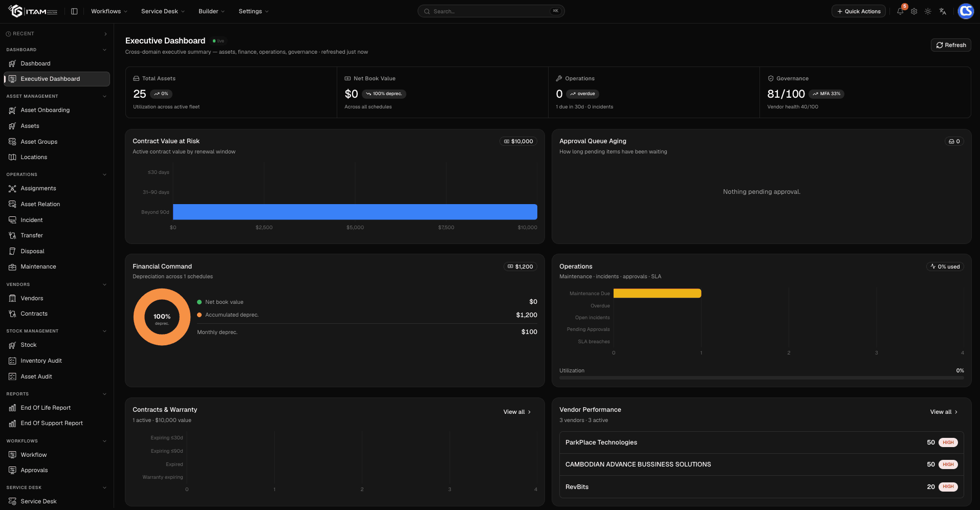
Task: Click the Net Book Value card
Action: (443, 93)
